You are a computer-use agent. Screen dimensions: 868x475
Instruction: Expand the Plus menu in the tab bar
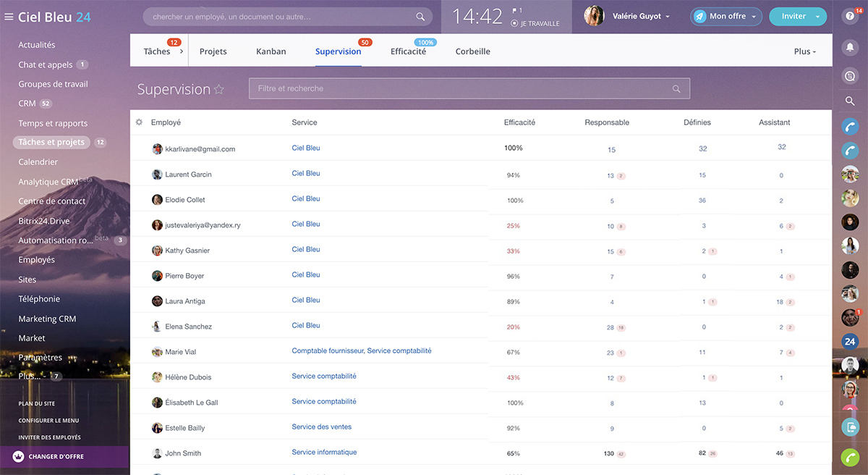(x=804, y=51)
